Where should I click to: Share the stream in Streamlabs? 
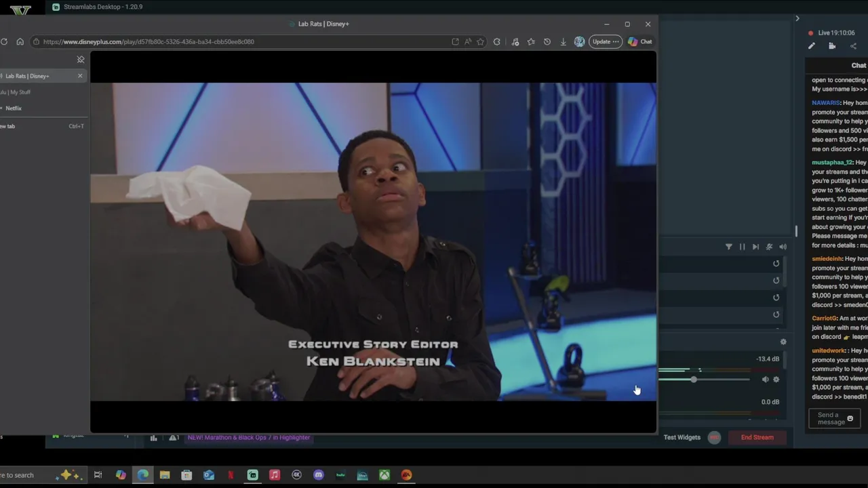[853, 46]
